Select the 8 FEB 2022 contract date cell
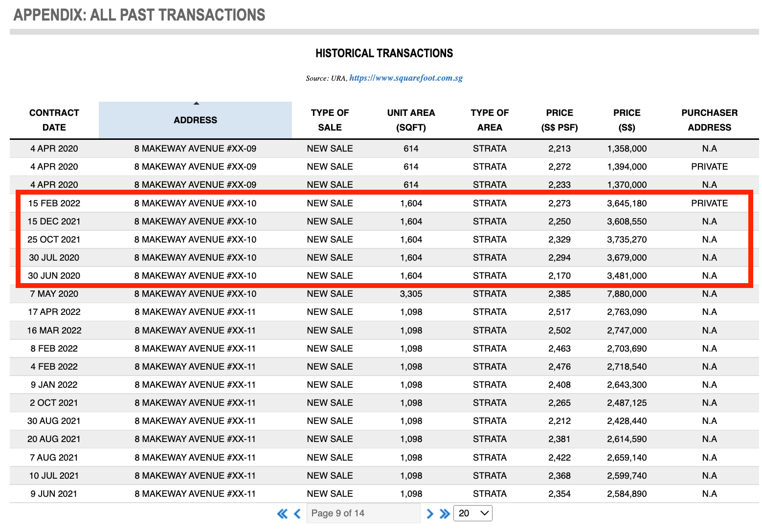The width and height of the screenshot is (762, 532). point(54,349)
